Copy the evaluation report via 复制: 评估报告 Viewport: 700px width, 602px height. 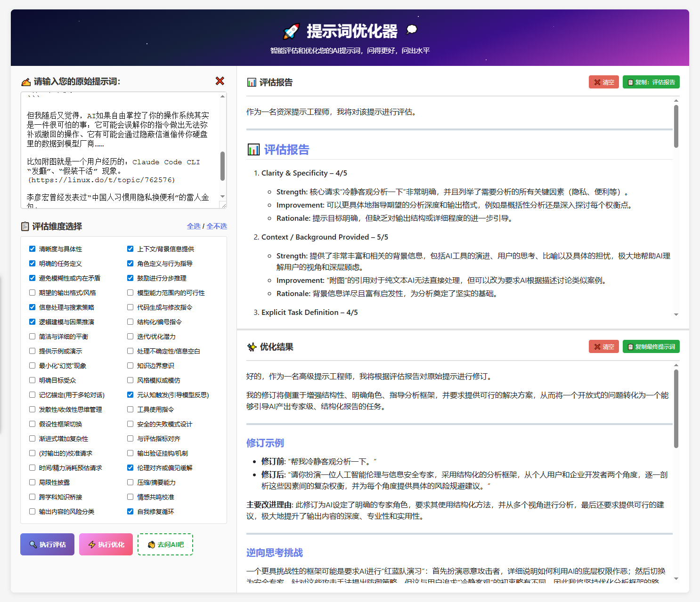click(x=651, y=82)
